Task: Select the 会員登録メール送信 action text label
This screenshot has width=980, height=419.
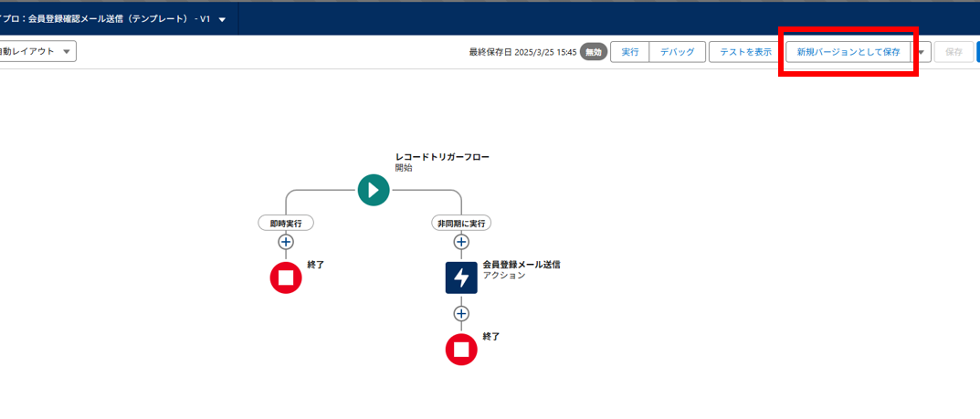Action: pyautogui.click(x=521, y=264)
